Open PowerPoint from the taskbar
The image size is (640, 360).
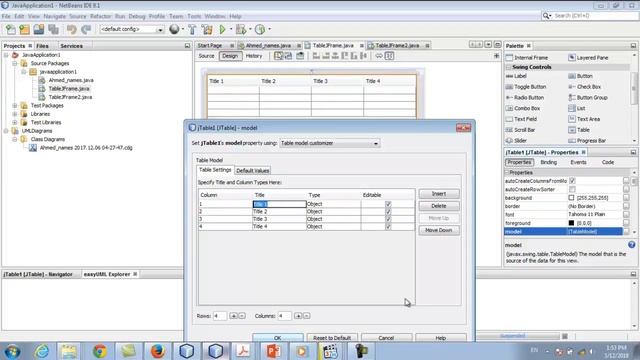[x=273, y=351]
